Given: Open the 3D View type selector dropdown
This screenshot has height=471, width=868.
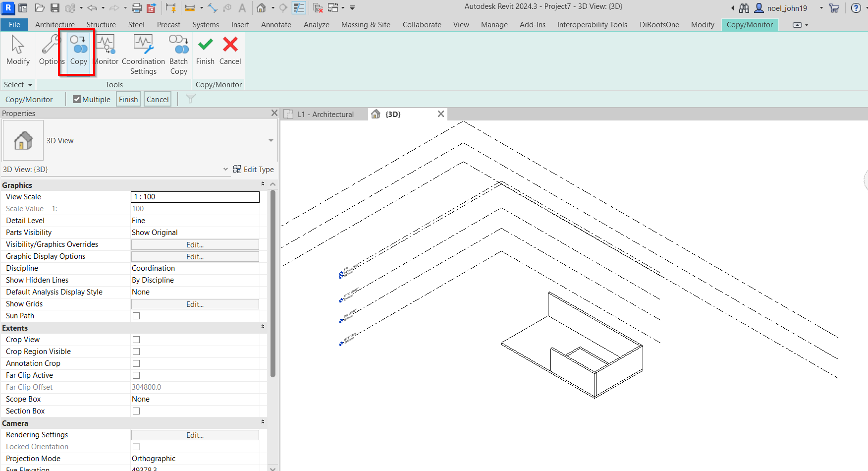Looking at the screenshot, I should (x=271, y=141).
